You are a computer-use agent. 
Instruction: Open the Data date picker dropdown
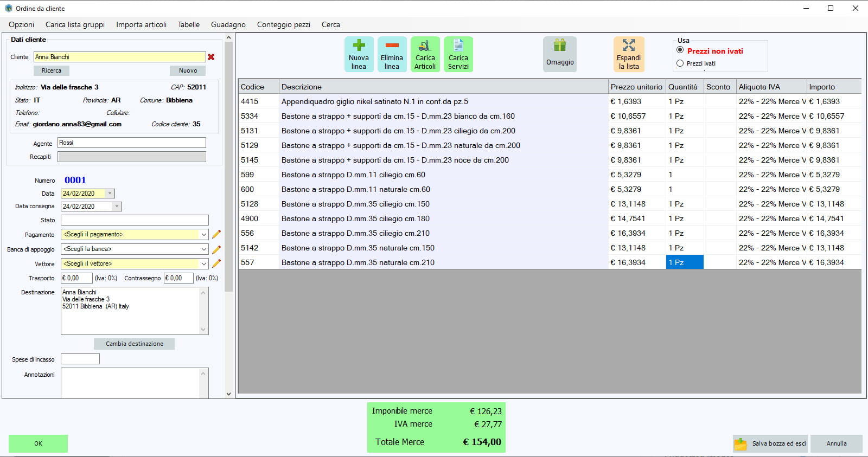coord(110,194)
